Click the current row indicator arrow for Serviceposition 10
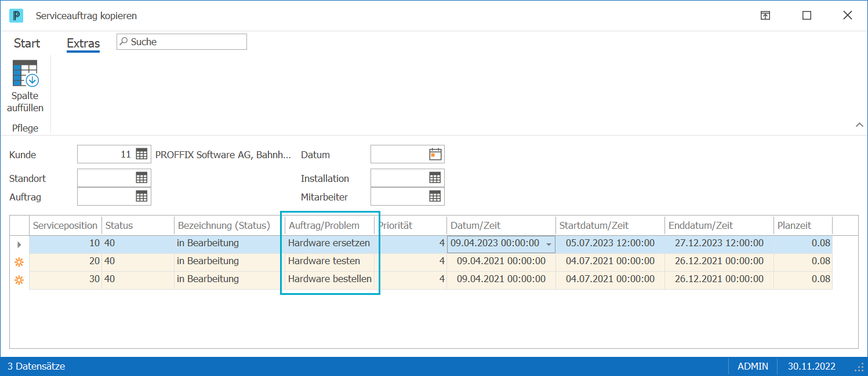Viewport: 868px width, 376px height. point(19,244)
